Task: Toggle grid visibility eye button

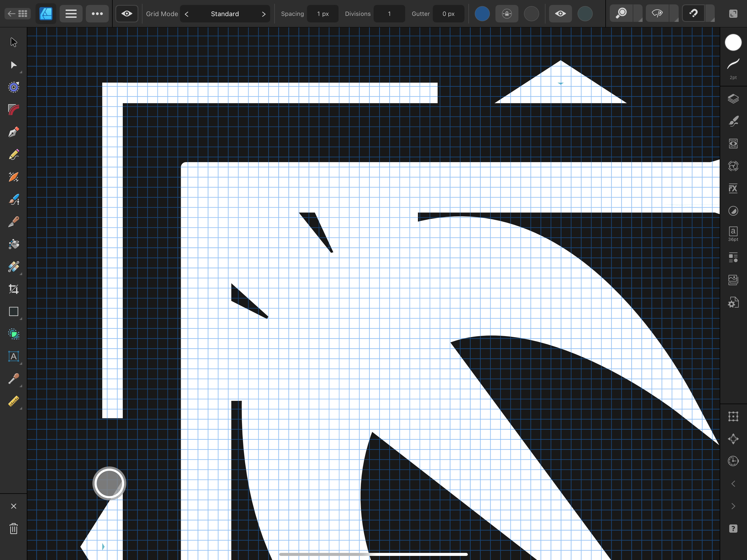Action: click(x=127, y=13)
